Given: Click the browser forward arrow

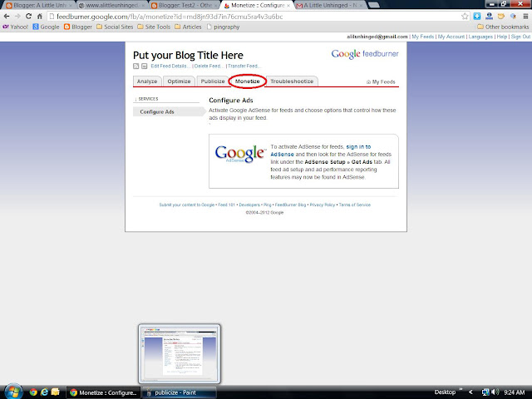Looking at the screenshot, I should 17,17.
